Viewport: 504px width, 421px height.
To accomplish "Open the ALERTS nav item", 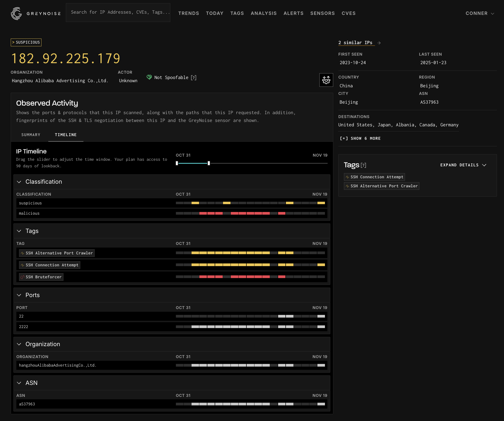I will point(293,13).
